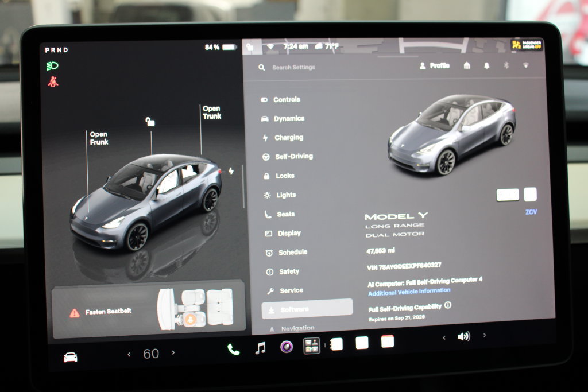Open the Music app
This screenshot has height=392, width=588.
[260, 348]
